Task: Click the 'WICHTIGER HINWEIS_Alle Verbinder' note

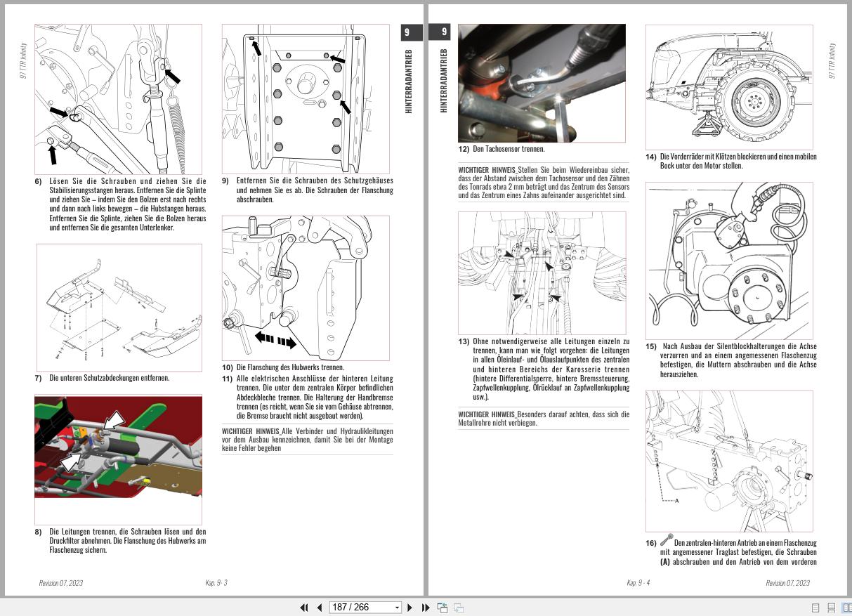Action: tap(308, 439)
